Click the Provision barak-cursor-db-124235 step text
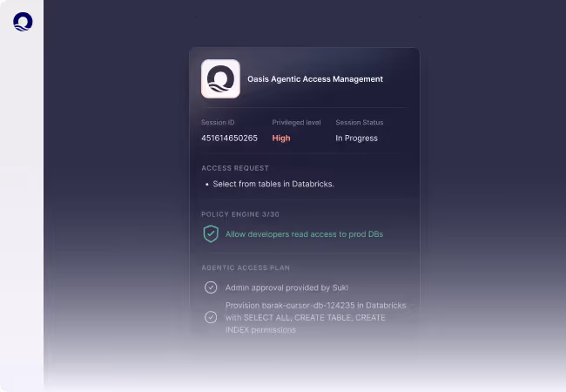The image size is (566, 392). pyautogui.click(x=316, y=318)
